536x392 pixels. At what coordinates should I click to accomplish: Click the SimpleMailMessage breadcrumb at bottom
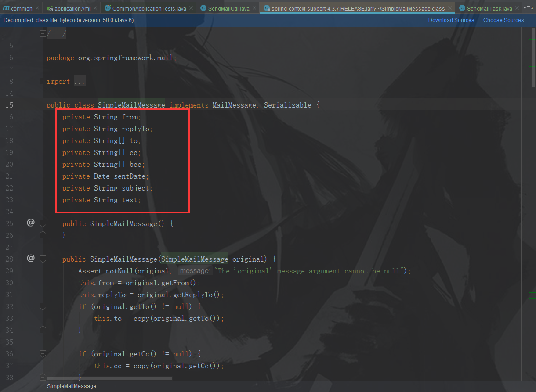point(72,386)
